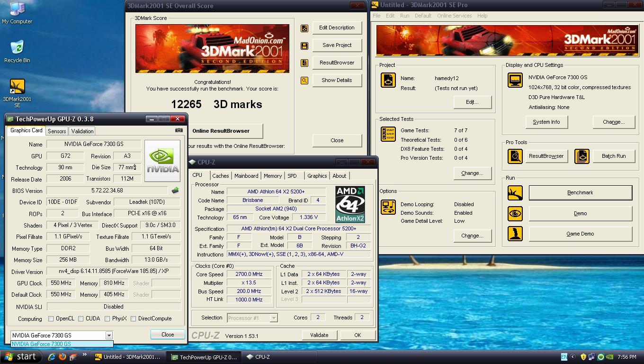The image size is (644, 364).
Task: Click Edit... button in Project section
Action: coord(472,102)
